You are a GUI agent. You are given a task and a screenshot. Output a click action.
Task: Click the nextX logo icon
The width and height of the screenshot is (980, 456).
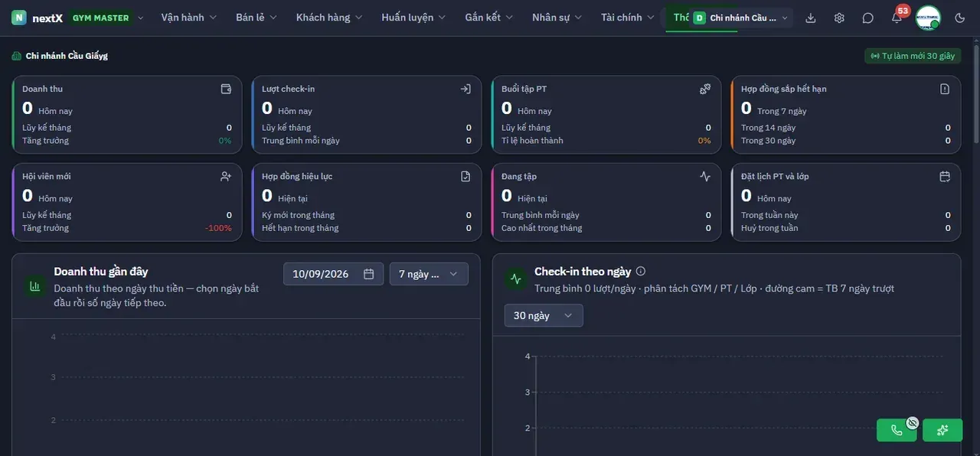[19, 18]
